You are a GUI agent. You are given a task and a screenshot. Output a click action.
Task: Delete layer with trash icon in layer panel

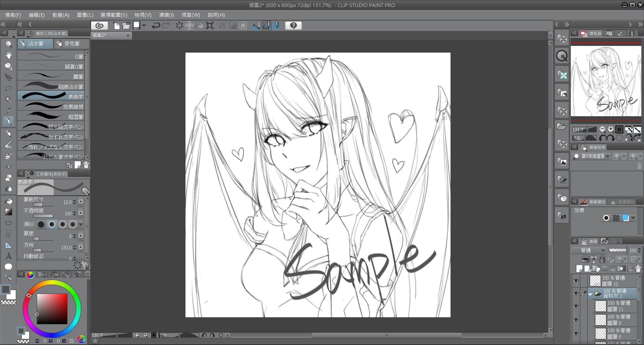pyautogui.click(x=638, y=269)
